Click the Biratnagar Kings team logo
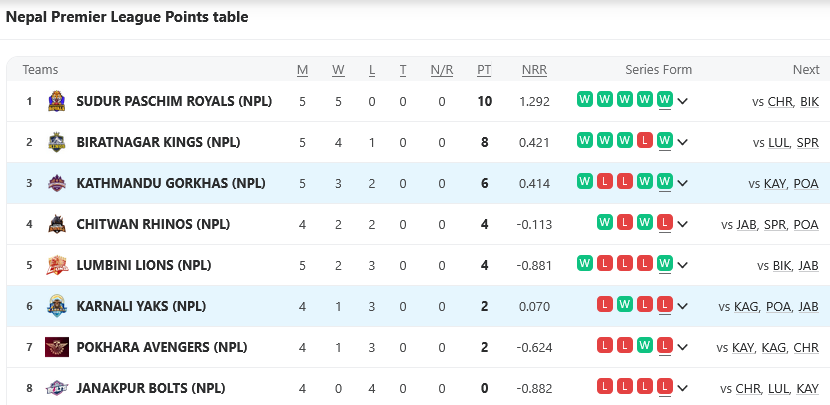The width and height of the screenshot is (830, 405). [x=57, y=142]
